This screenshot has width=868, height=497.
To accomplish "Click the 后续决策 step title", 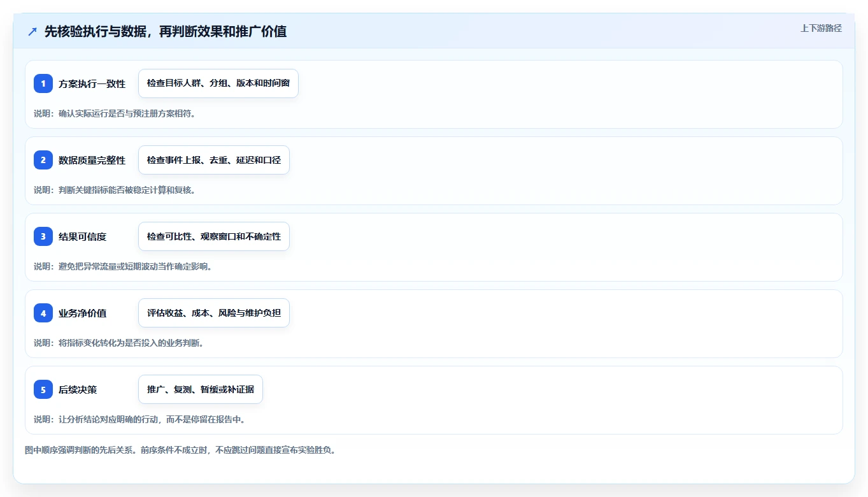I will pyautogui.click(x=78, y=389).
